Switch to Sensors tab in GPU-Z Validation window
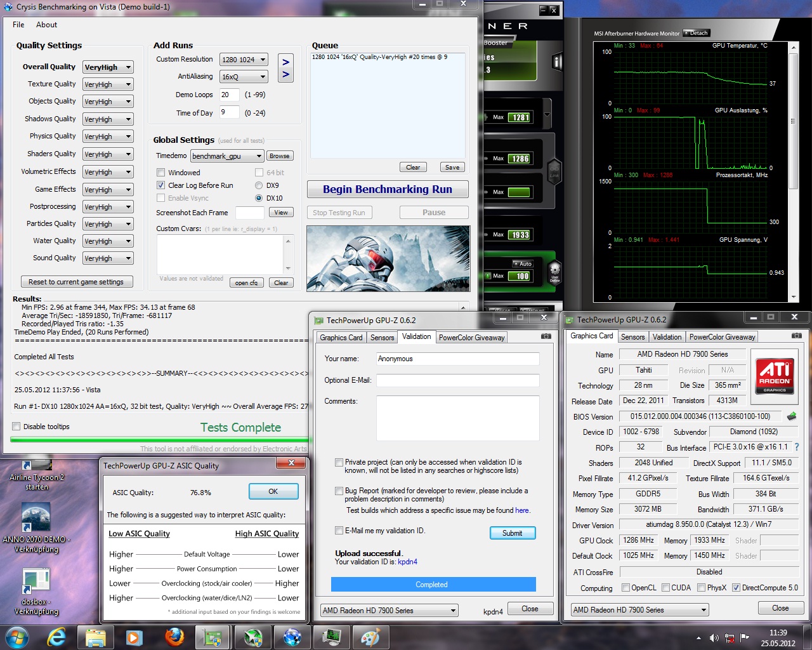 tap(382, 338)
